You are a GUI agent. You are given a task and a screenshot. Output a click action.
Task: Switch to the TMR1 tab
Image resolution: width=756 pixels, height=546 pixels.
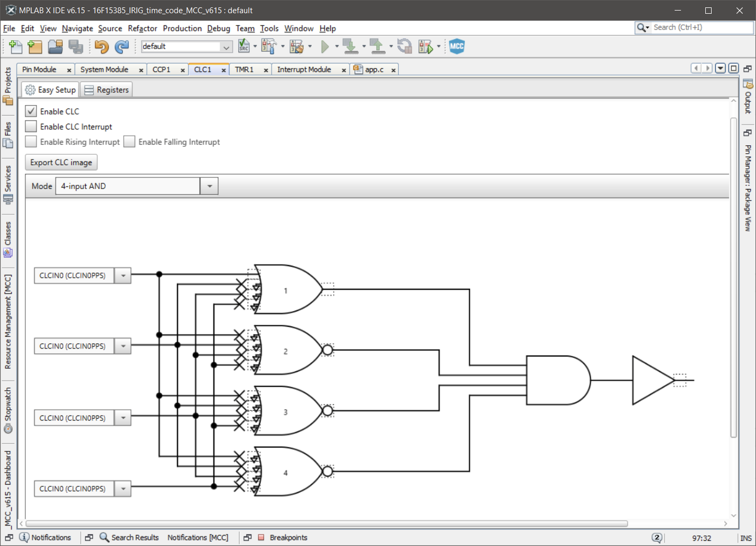click(244, 70)
